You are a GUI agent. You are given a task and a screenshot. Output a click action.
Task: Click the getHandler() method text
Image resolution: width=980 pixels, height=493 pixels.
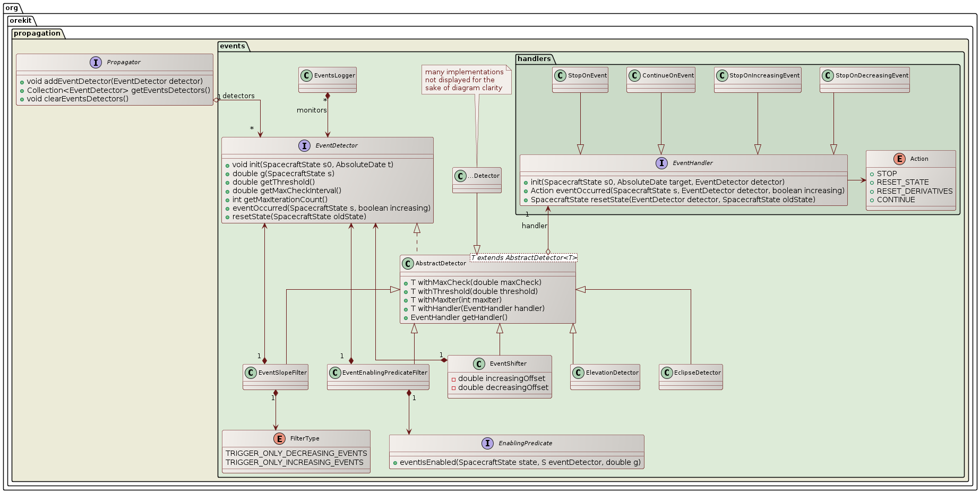[x=459, y=317]
